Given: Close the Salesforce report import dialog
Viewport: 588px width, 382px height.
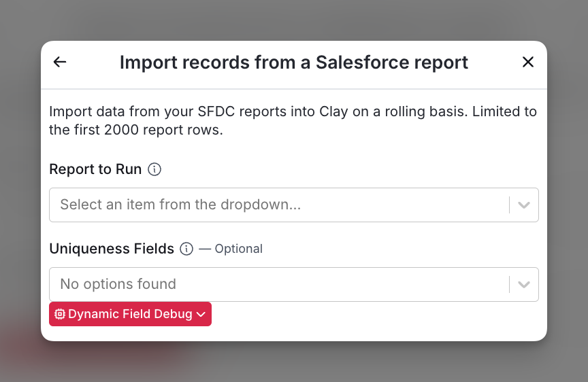Looking at the screenshot, I should coord(528,62).
